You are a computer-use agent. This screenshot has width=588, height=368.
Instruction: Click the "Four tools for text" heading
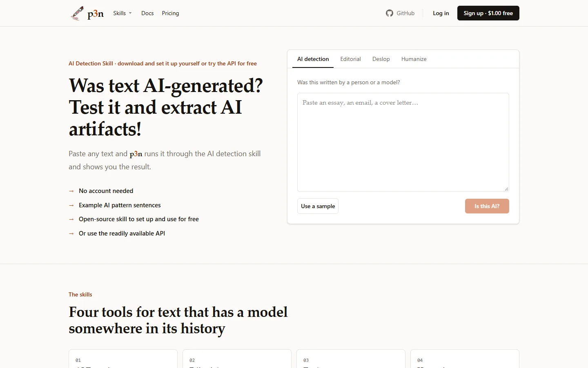pos(178,320)
